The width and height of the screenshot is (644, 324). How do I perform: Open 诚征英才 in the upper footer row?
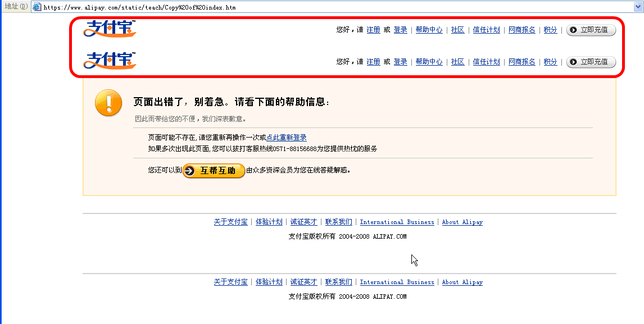coord(304,222)
